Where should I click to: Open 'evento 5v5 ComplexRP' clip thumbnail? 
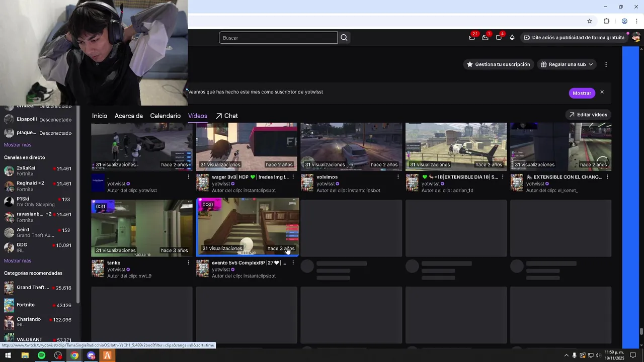tap(248, 227)
